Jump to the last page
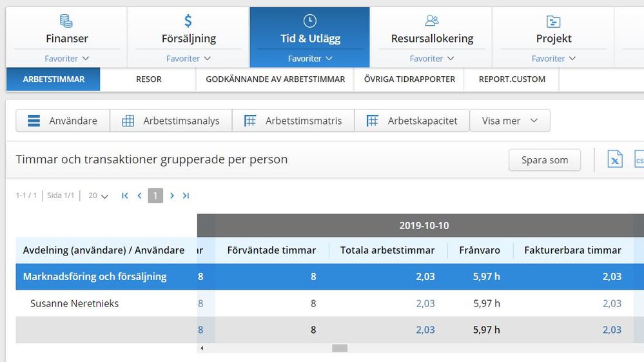 tap(186, 196)
